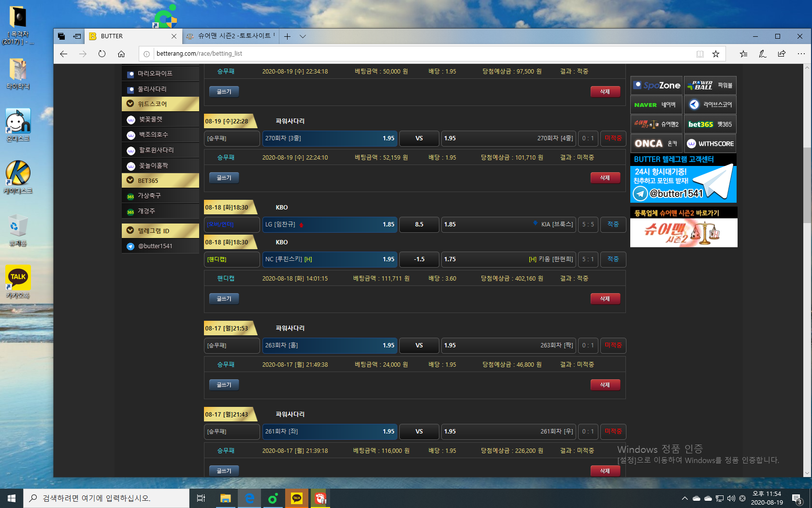Open the bet365 banner link

pyautogui.click(x=710, y=124)
